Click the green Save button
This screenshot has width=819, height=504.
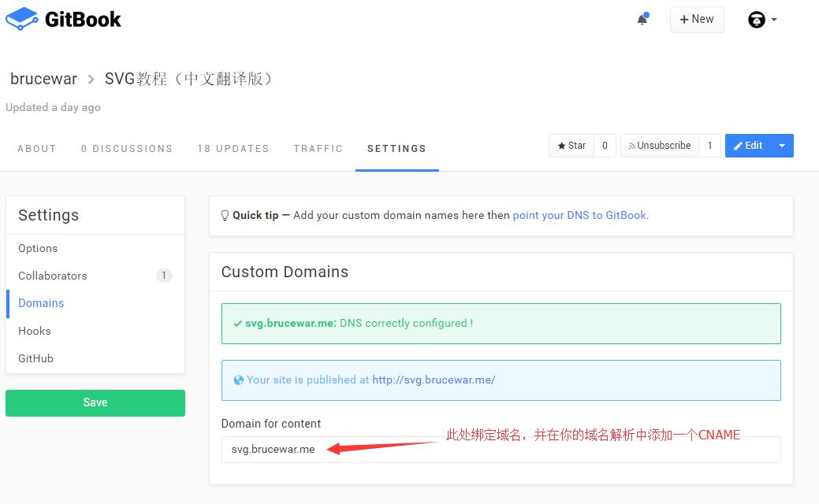95,402
